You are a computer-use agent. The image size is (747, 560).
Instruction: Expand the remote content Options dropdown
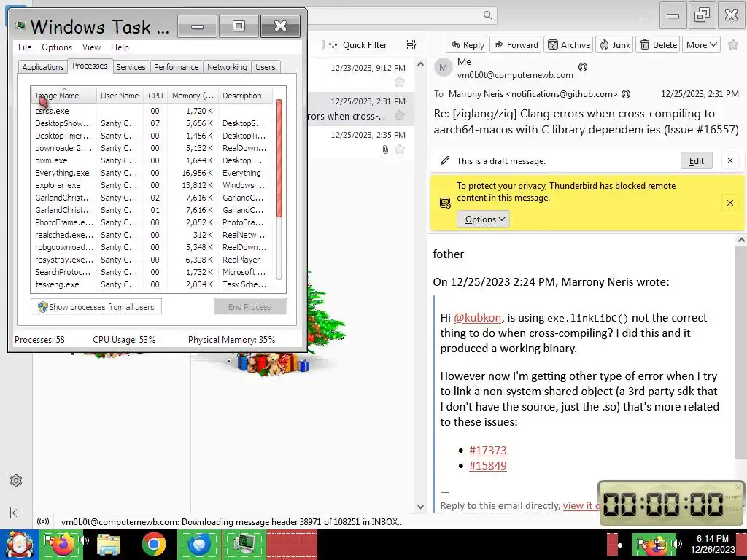(483, 219)
